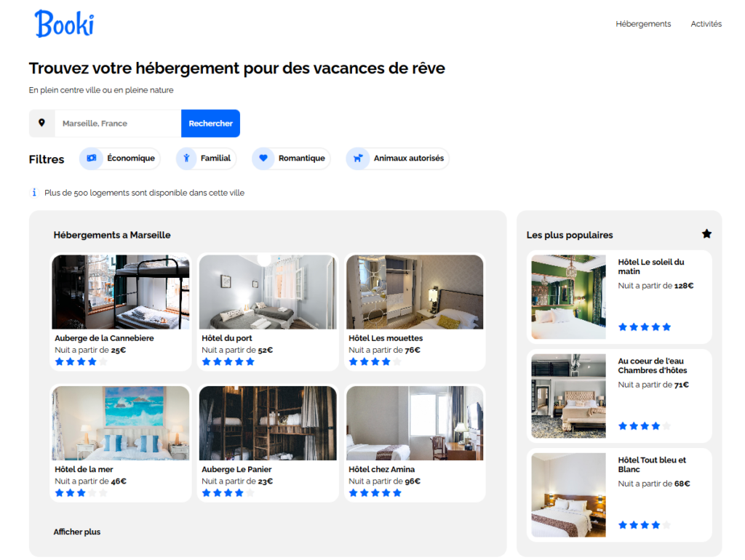Select the Auberge de la Cannebiere photo

coord(121,292)
